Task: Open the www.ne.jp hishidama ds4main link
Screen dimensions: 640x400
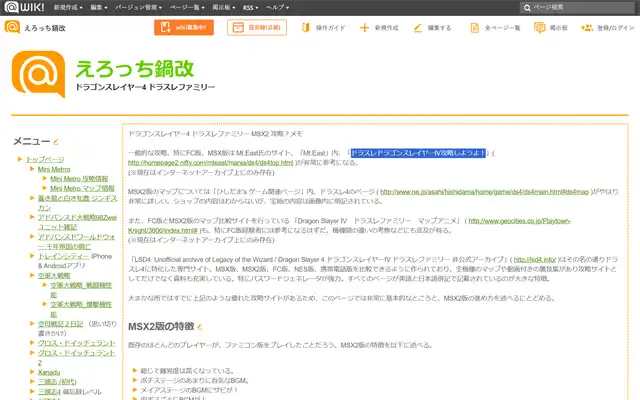Action: click(x=484, y=191)
